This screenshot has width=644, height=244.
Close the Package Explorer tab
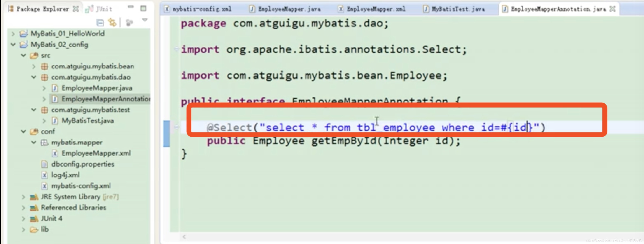coord(76,9)
